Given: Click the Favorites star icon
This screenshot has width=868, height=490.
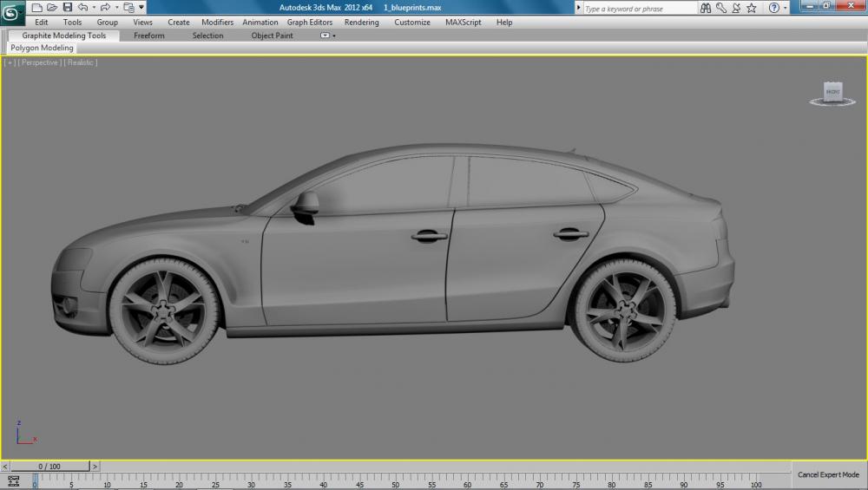Looking at the screenshot, I should point(751,9).
